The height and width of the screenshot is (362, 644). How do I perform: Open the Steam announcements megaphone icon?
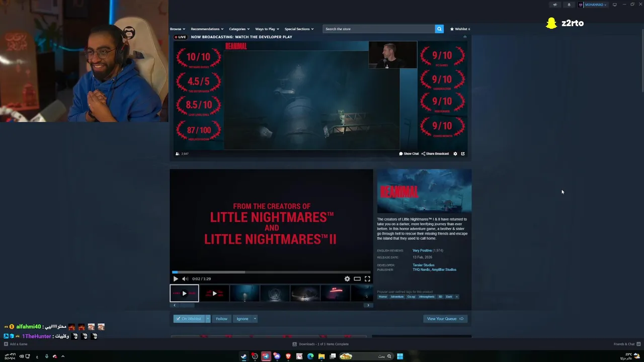(555, 5)
